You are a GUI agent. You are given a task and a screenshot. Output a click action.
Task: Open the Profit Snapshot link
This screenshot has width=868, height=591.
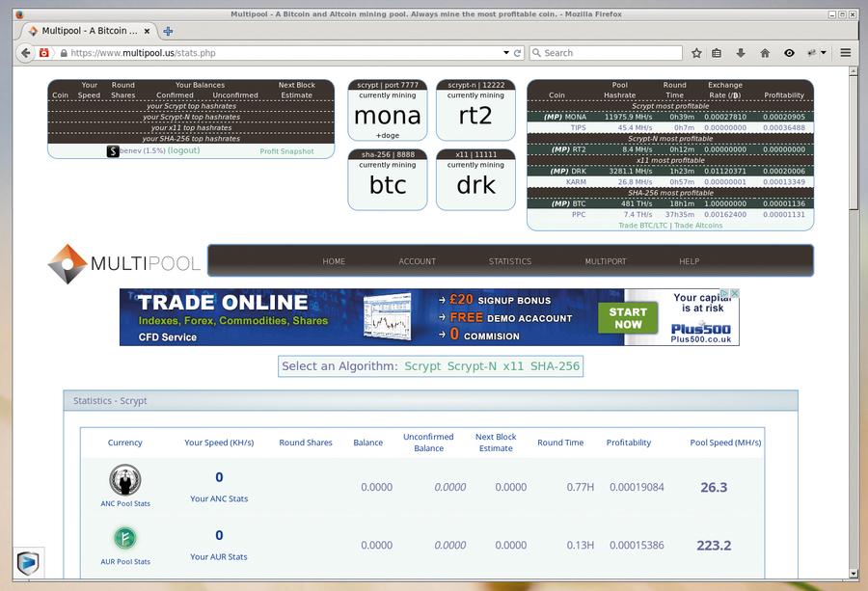[286, 151]
